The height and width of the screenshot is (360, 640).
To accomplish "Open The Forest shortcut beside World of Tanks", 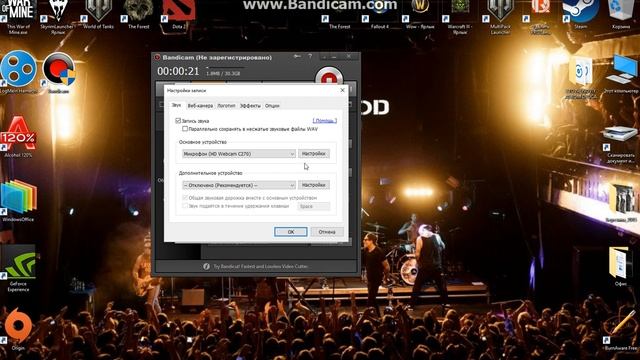I will pos(138,15).
